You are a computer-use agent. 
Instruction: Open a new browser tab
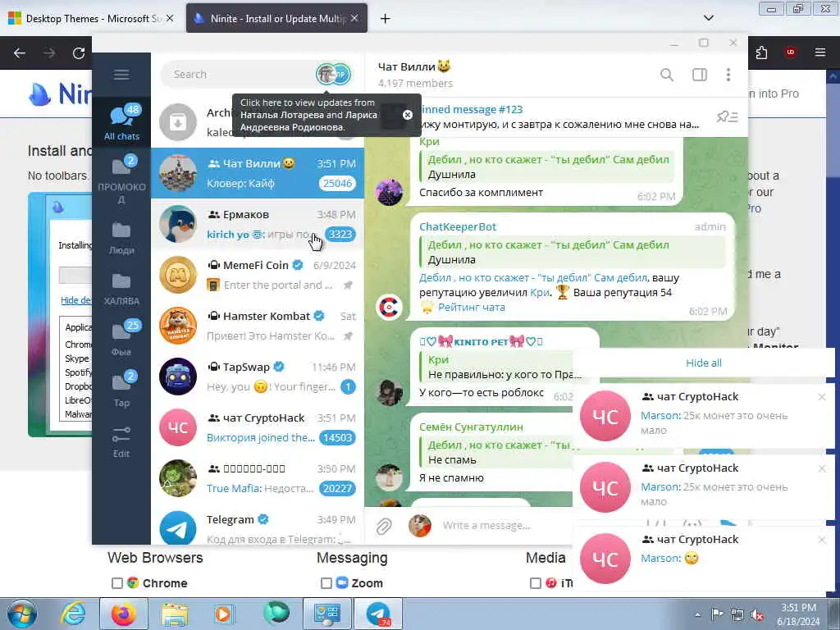pyautogui.click(x=386, y=19)
